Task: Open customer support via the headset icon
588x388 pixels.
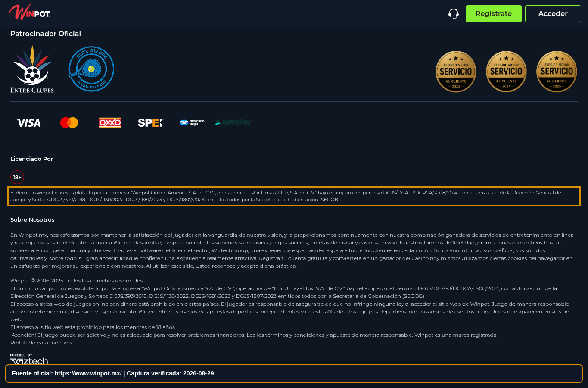Action: (454, 14)
